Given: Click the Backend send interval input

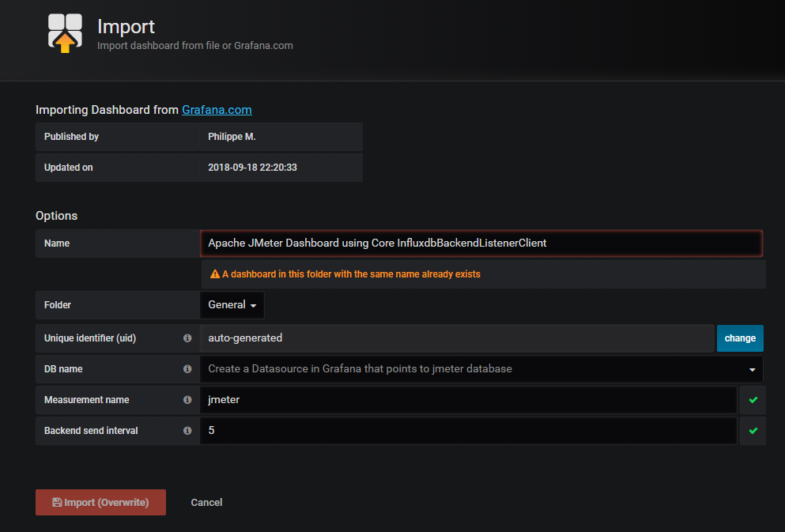Looking at the screenshot, I should [x=468, y=431].
